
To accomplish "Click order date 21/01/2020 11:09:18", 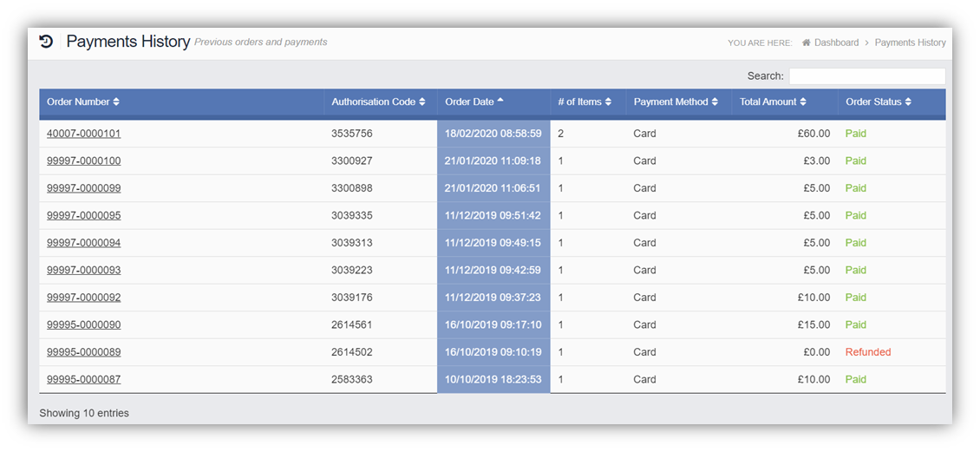I will coord(493,160).
